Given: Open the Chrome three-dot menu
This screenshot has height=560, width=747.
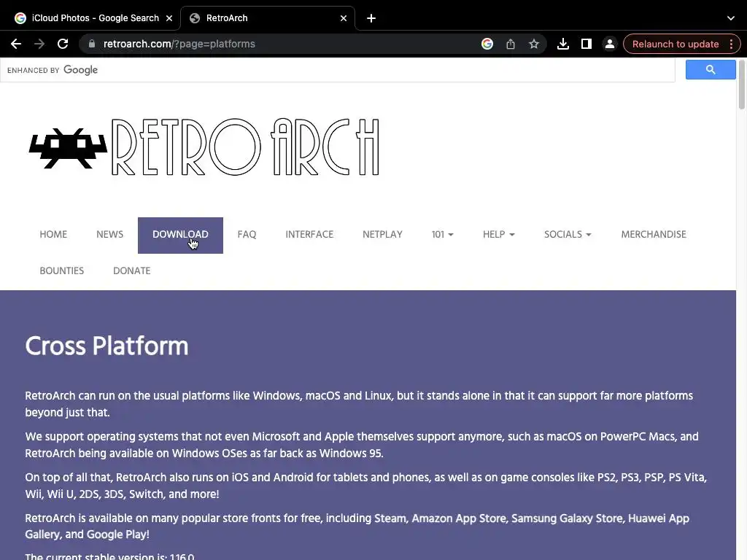Looking at the screenshot, I should 731,44.
